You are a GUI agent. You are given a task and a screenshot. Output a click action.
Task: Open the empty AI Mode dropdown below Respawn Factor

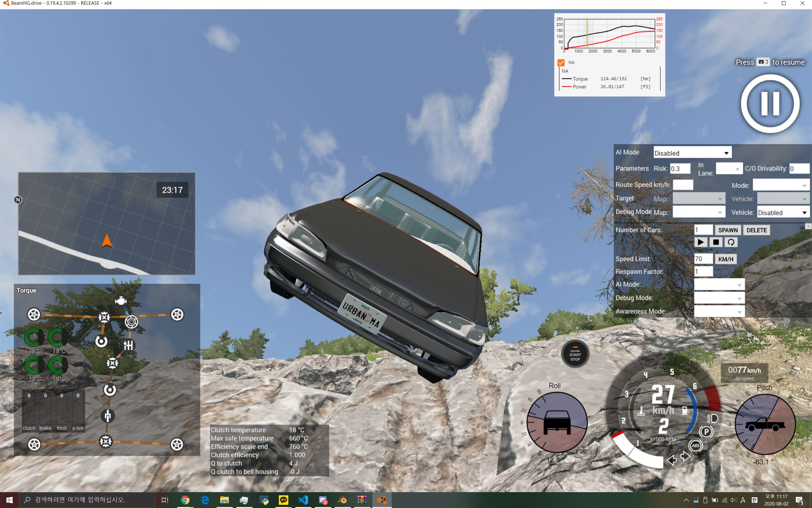click(x=719, y=284)
